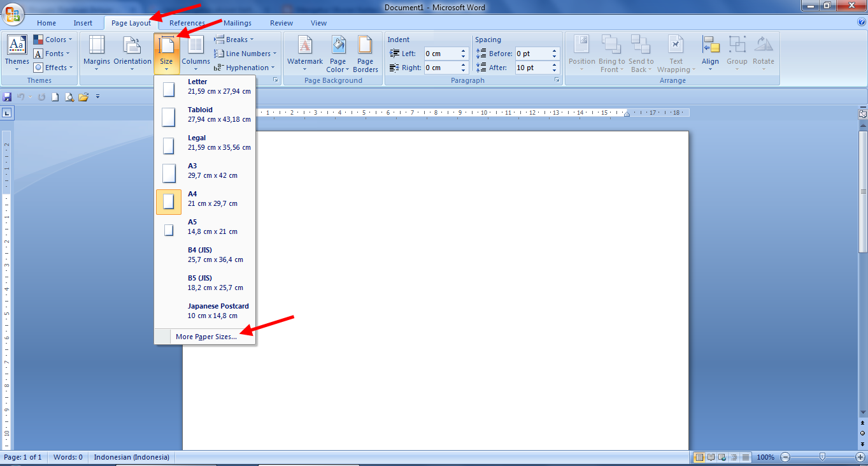Choose A4 paper size

click(x=205, y=202)
